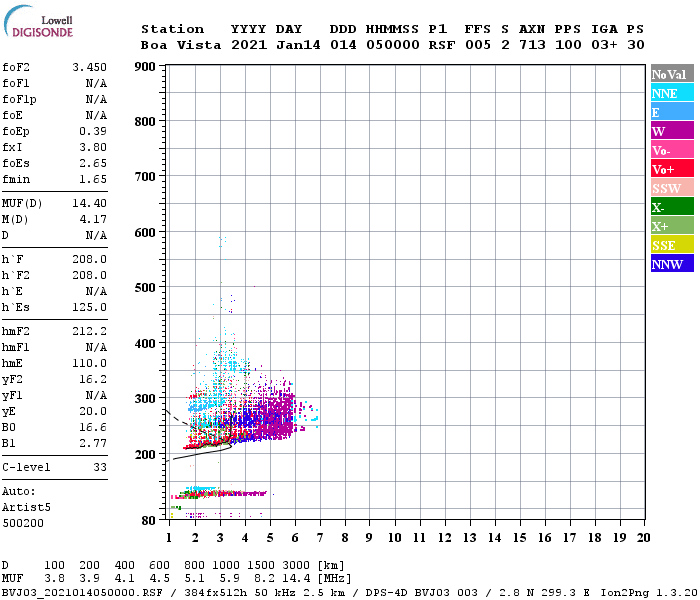Screen dimensions: 700x600
Task: Click the RSF P1 header value
Action: tap(442, 45)
